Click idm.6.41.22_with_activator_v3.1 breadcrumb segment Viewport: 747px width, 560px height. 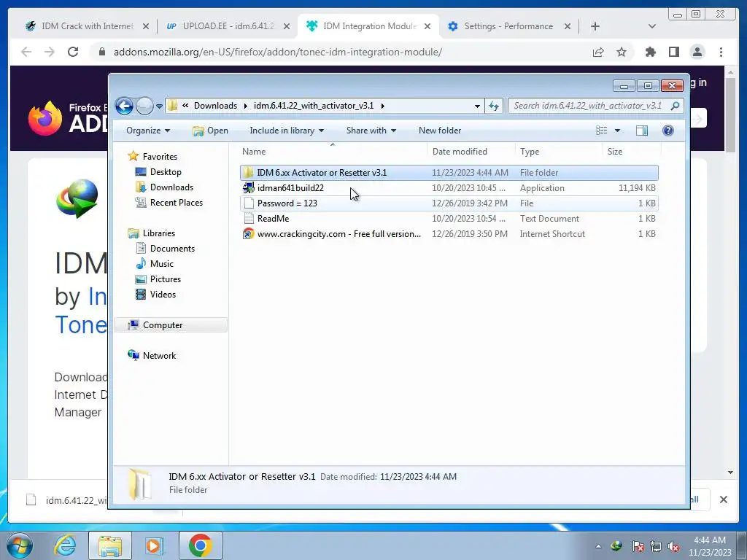coord(314,106)
